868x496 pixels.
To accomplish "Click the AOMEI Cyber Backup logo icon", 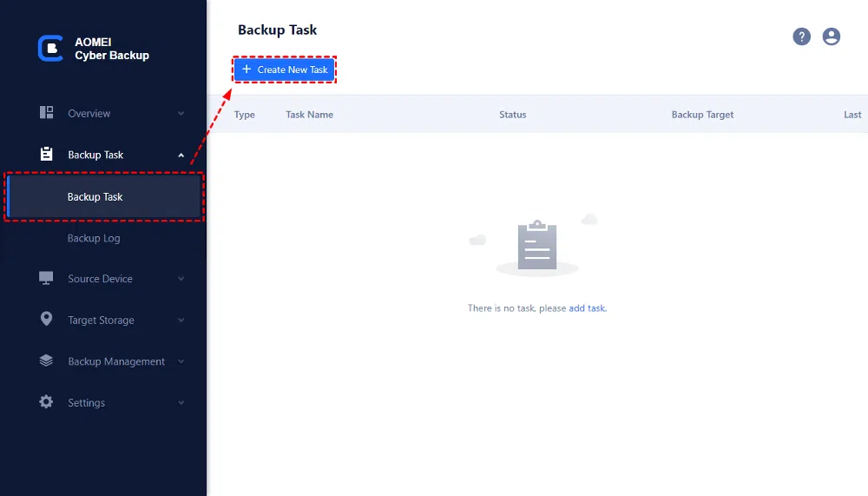I will tap(50, 49).
